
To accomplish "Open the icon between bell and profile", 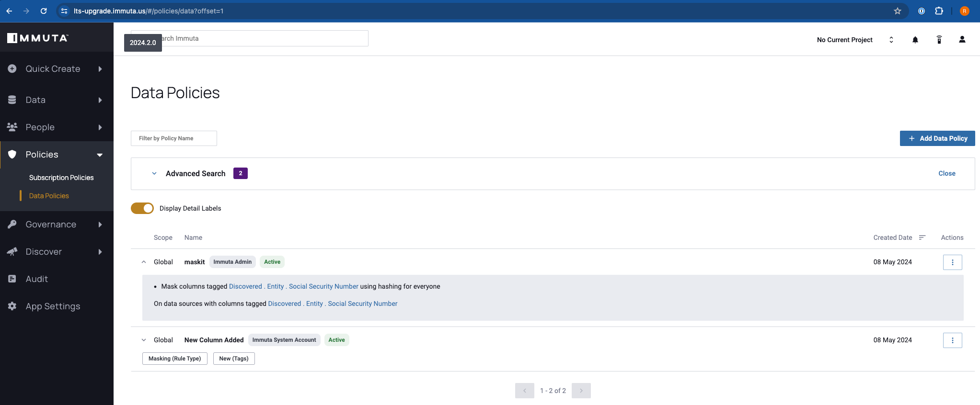I will [939, 40].
